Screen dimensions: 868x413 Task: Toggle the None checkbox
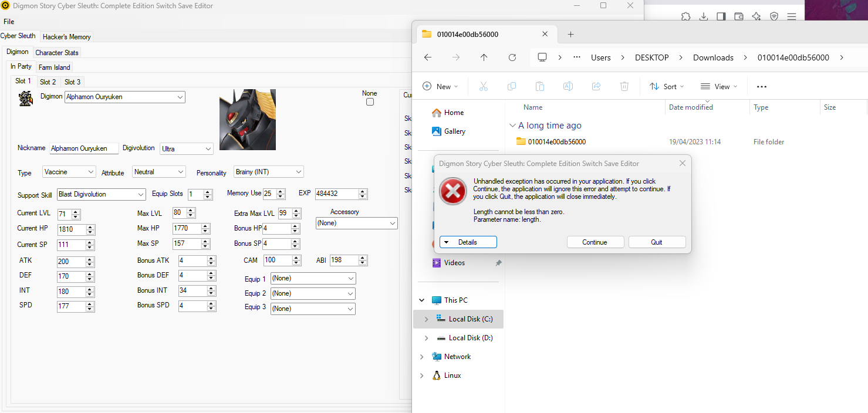pyautogui.click(x=370, y=102)
